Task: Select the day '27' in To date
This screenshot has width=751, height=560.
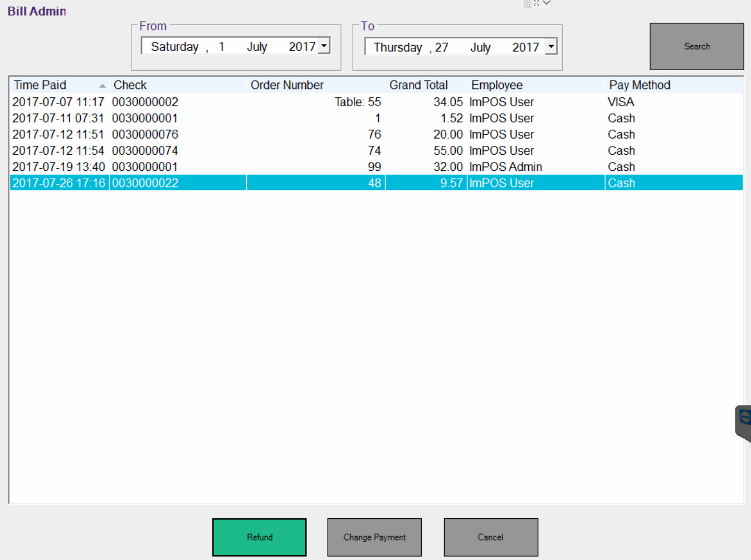Action: click(x=442, y=47)
